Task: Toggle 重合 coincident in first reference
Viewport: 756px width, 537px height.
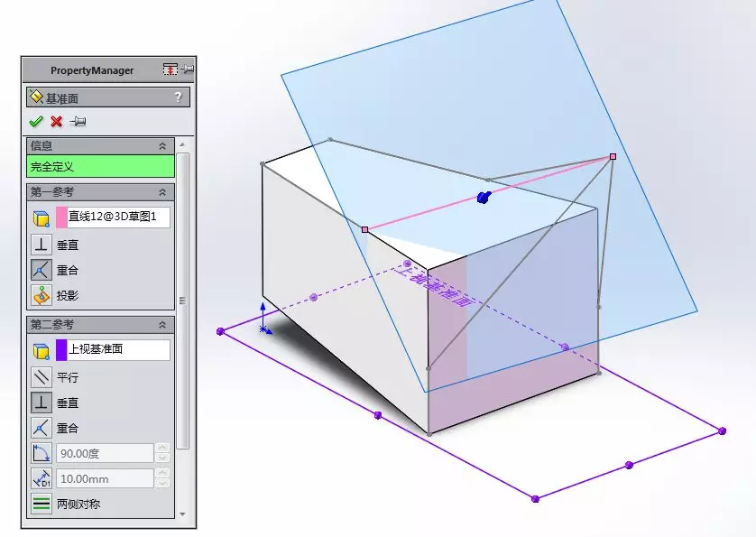Action: click(x=41, y=270)
